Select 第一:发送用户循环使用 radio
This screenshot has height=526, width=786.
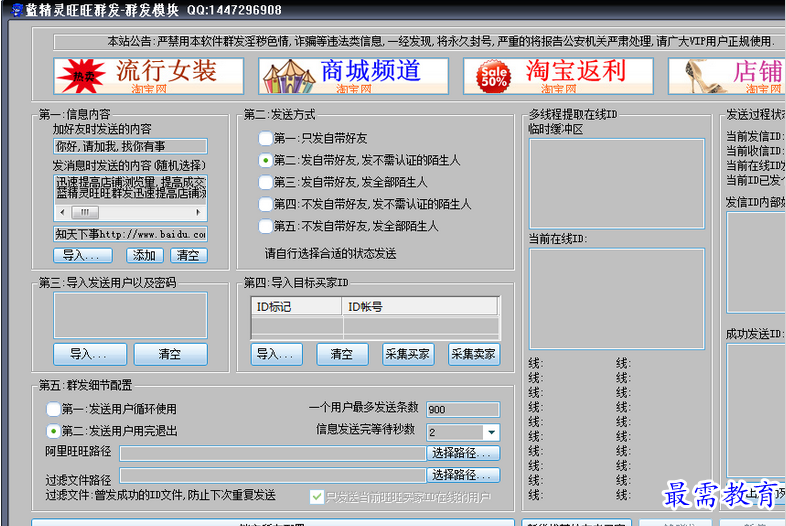[x=53, y=409]
